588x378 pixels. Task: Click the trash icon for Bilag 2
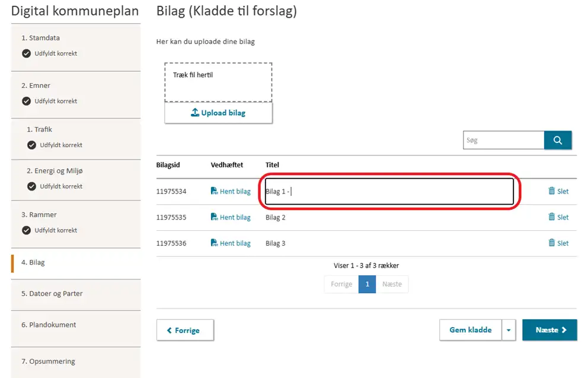[x=552, y=217]
